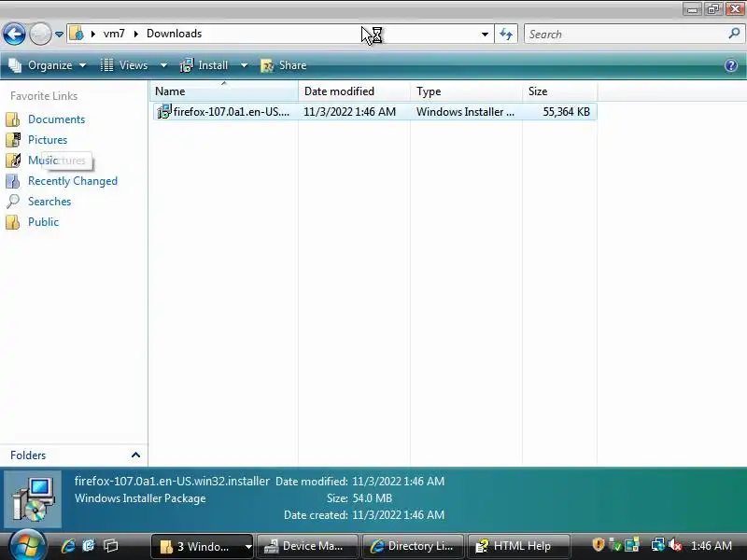Expand the arrow before Downloads in the address bar
The width and height of the screenshot is (747, 560).
click(135, 34)
